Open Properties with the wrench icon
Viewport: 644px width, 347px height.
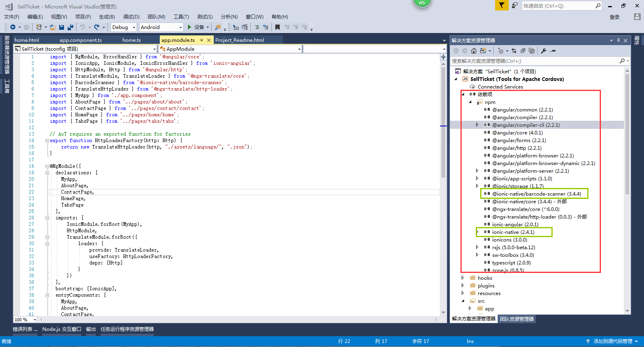[x=544, y=51]
